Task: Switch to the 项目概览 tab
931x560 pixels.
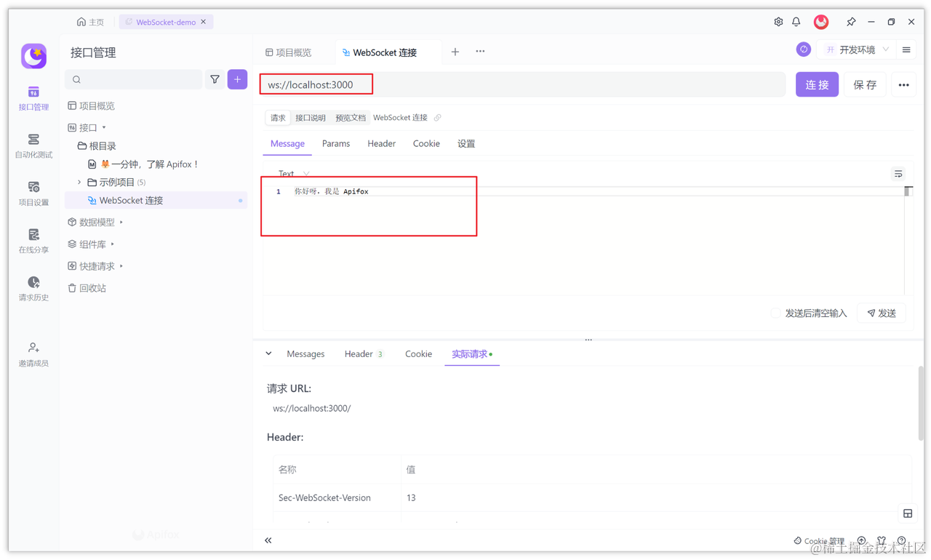Action: [288, 52]
